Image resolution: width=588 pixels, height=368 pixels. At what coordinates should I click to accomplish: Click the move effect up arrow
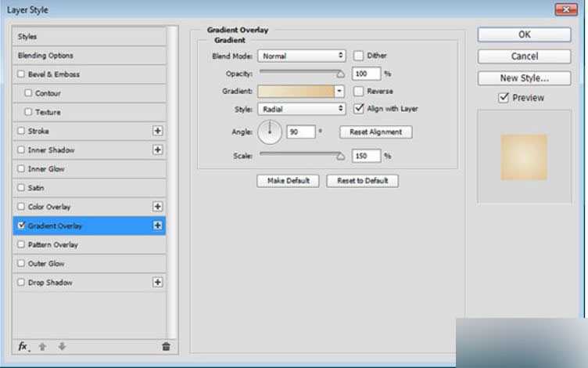click(x=42, y=347)
